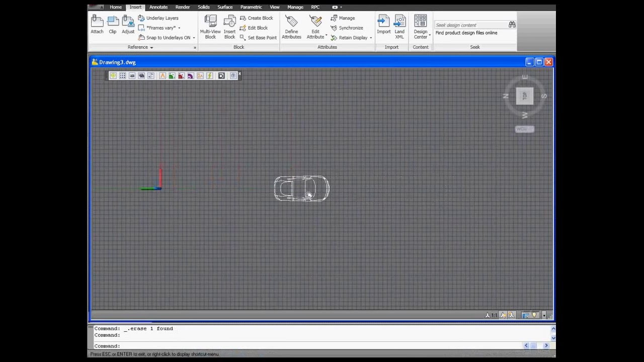Choose Edit Block
Screen dimensions: 644x362
pos(254,28)
